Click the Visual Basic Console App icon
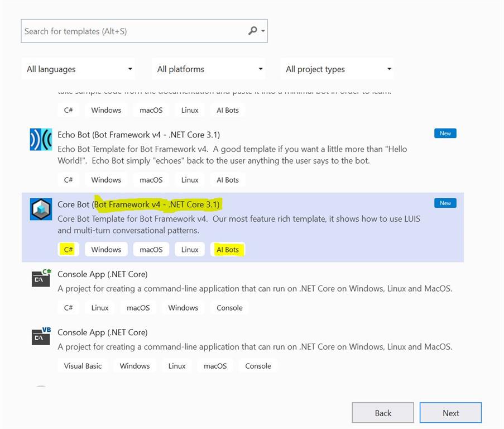Viewport: 504px width, 429px height. 40,336
